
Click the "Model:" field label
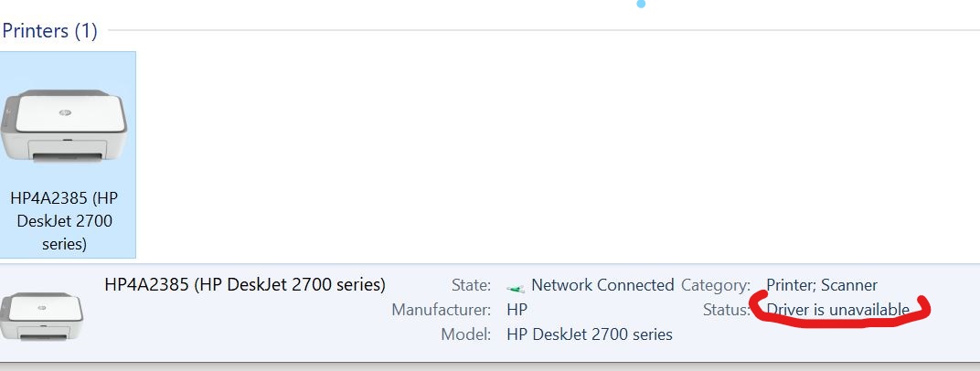click(x=465, y=334)
